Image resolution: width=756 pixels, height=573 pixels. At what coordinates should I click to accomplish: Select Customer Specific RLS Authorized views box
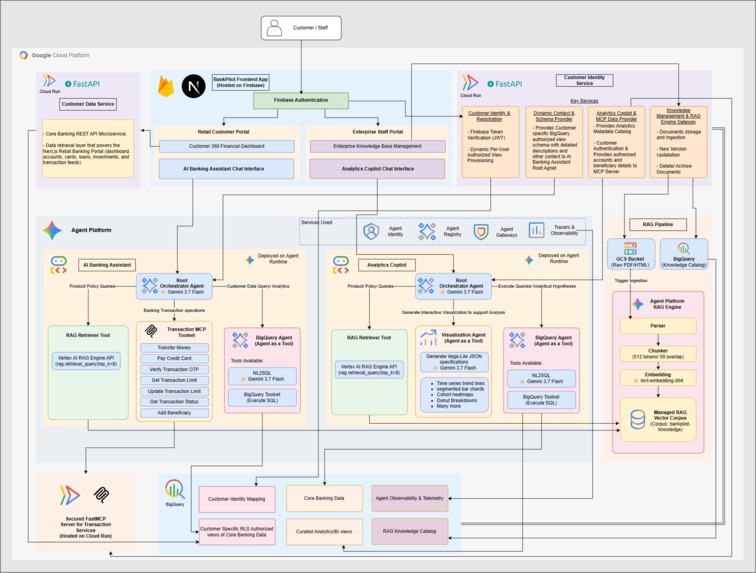coord(237,532)
